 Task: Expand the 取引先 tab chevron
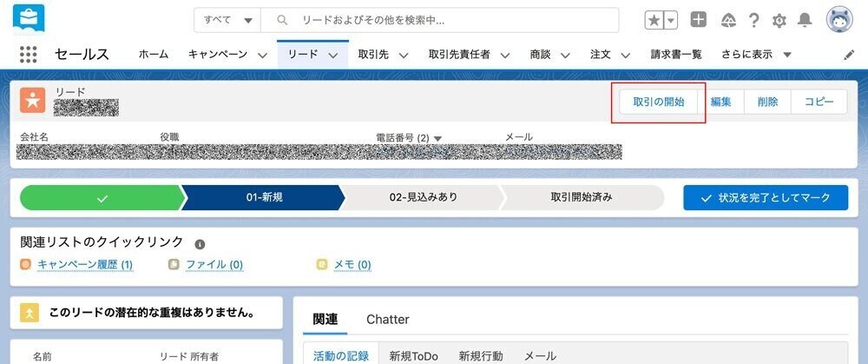point(404,56)
